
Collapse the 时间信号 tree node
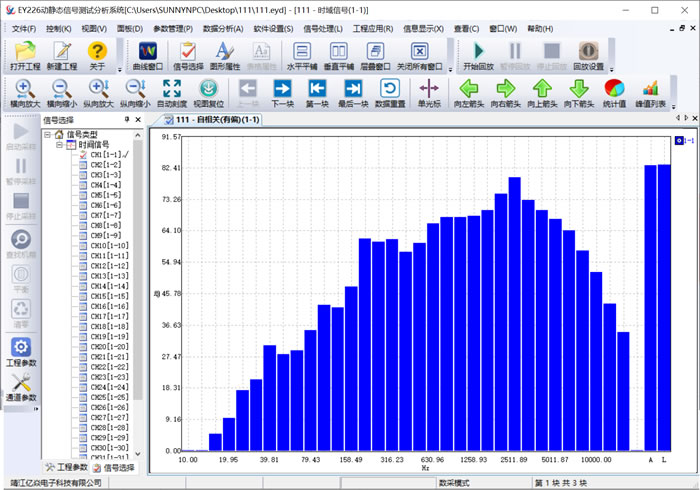pyautogui.click(x=59, y=145)
